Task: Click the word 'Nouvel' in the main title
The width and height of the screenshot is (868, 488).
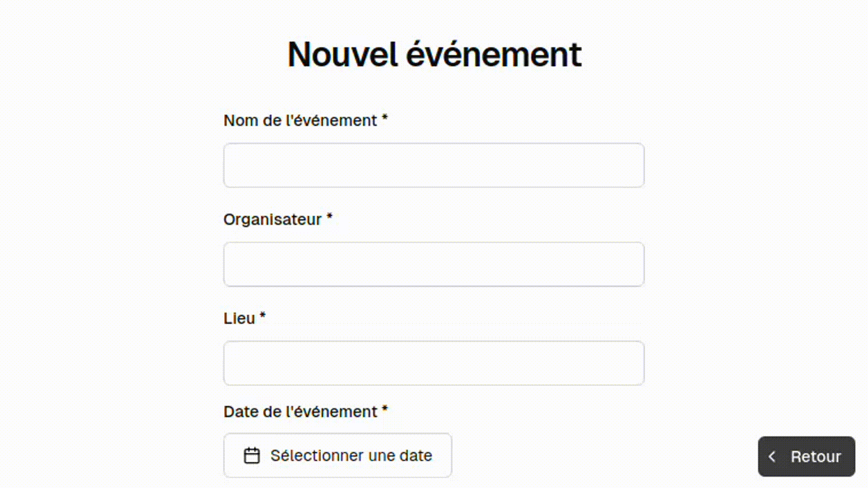Action: 343,55
